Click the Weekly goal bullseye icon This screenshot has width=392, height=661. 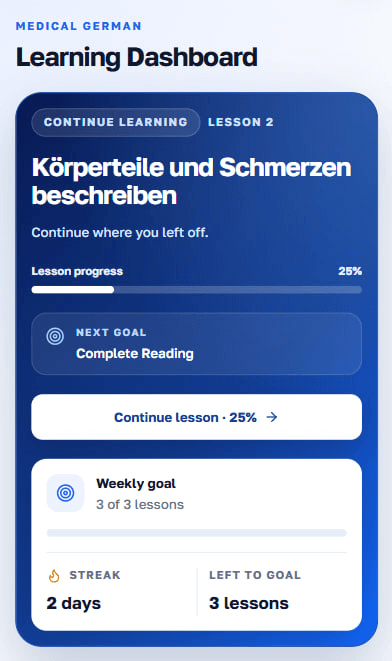point(65,493)
